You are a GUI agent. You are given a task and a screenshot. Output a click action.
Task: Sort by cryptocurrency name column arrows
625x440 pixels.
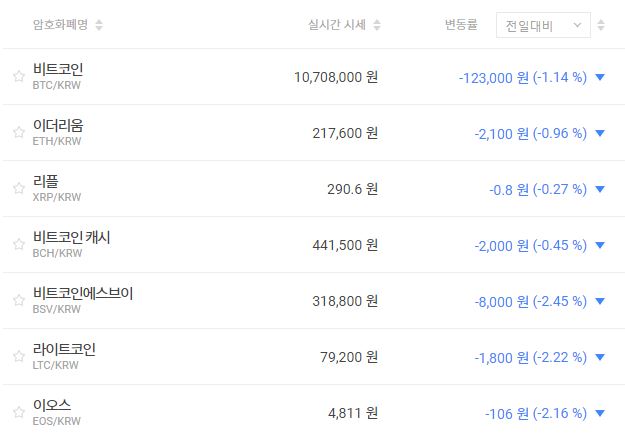click(99, 25)
